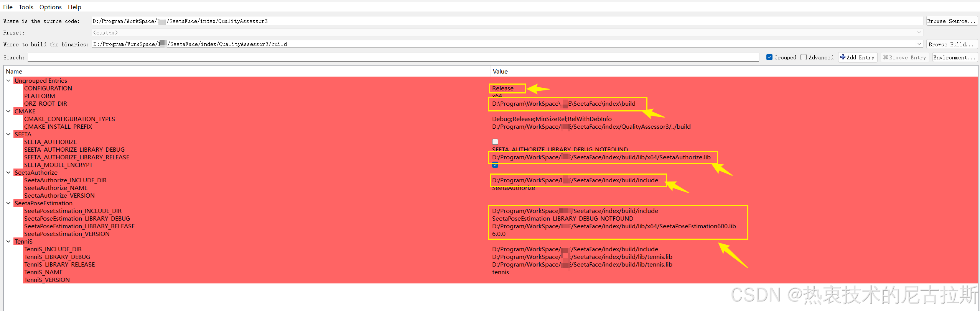Collapse the SeetaAuthorize group

tap(8, 173)
